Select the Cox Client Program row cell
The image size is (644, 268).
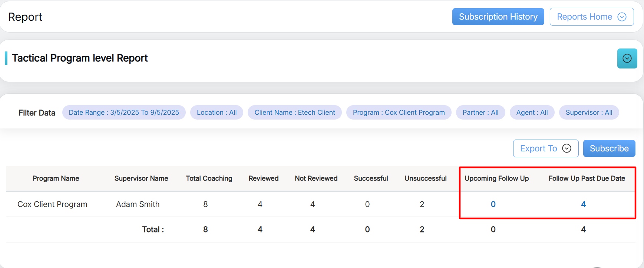coord(52,204)
